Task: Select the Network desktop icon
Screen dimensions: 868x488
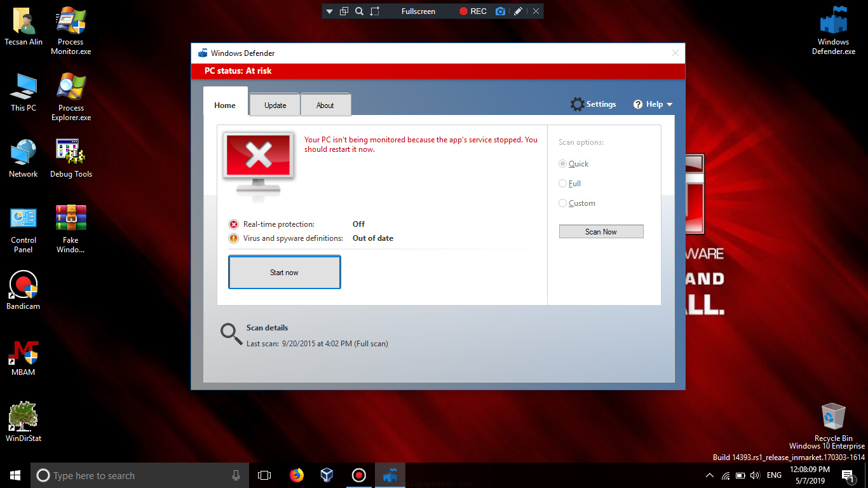Action: pyautogui.click(x=24, y=158)
